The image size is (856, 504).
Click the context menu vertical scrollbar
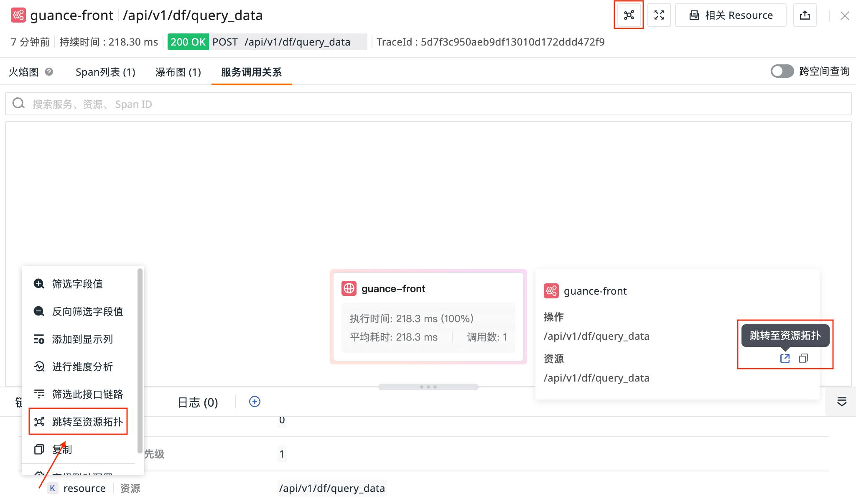point(140,359)
